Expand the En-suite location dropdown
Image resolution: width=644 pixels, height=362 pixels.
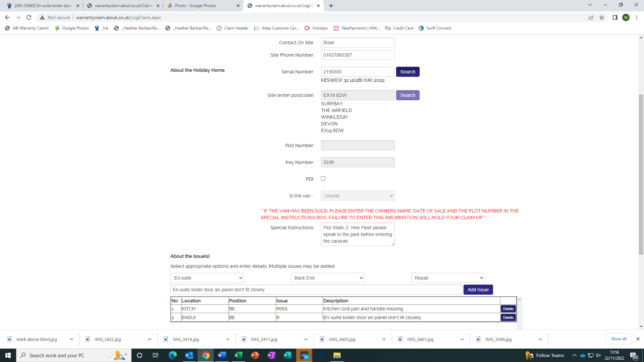point(207,278)
